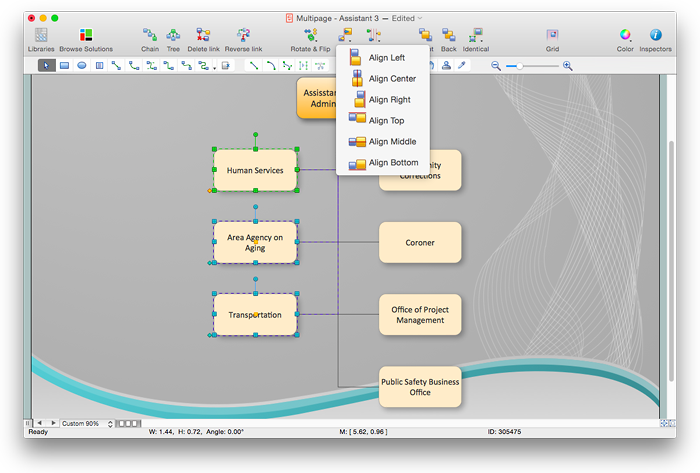Choose Align Center from menu
This screenshot has height=473, width=700.
coord(383,79)
